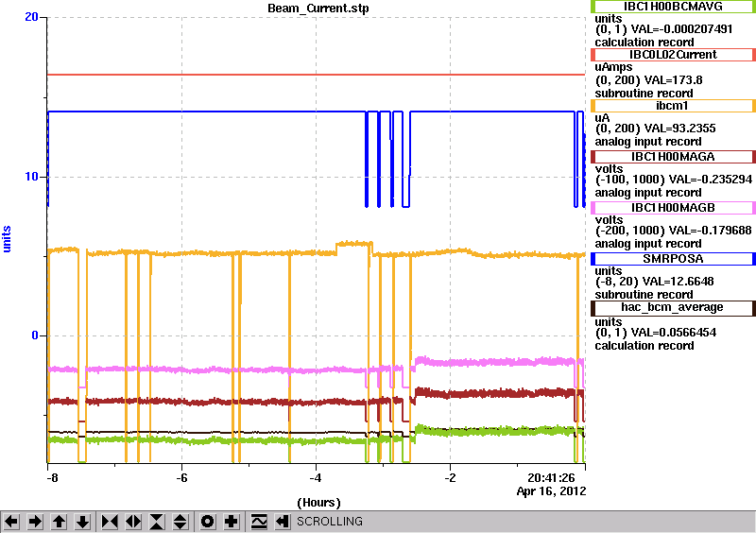Shift the plot up with the up arrow
Screen dimensions: 756x533
59,522
